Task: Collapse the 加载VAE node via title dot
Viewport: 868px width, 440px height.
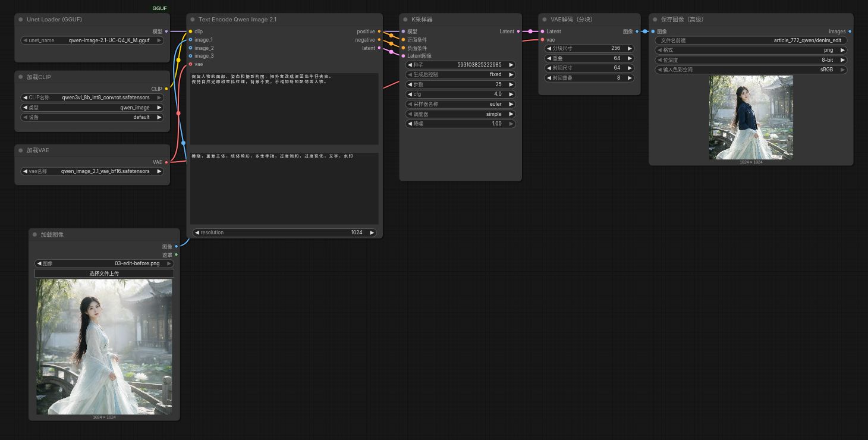Action: (x=21, y=150)
